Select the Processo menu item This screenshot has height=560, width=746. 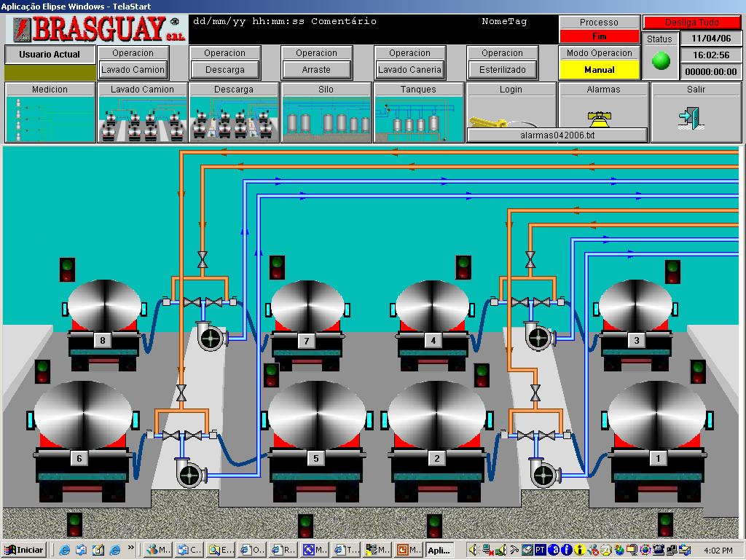[600, 22]
